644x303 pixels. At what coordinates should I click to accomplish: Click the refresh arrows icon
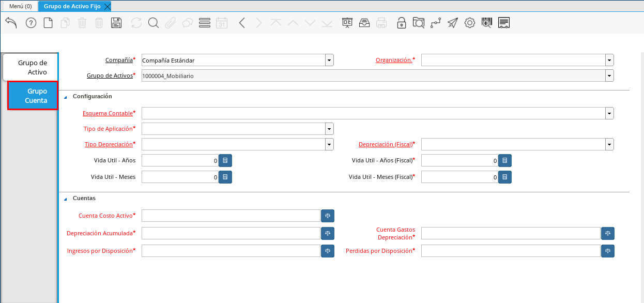[x=136, y=23]
